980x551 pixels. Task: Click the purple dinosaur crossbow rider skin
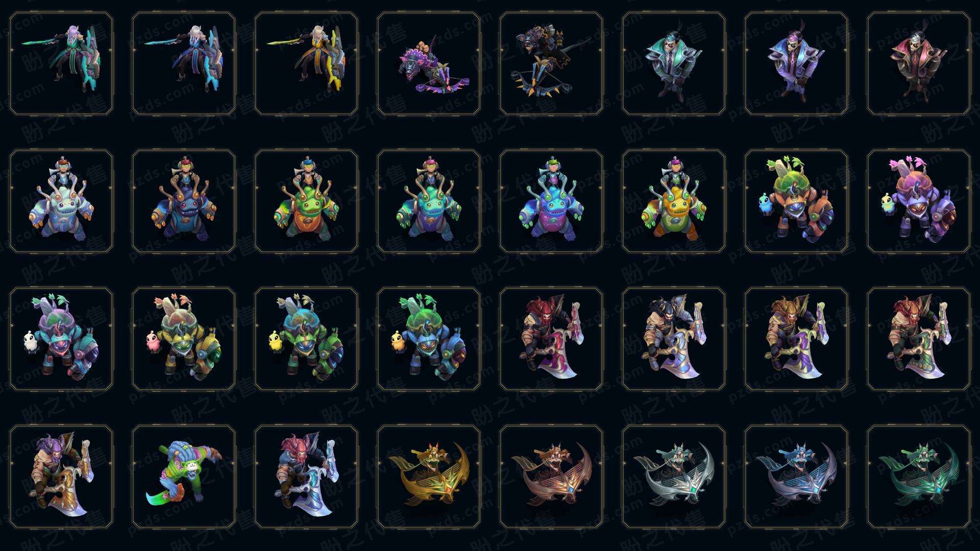429,64
